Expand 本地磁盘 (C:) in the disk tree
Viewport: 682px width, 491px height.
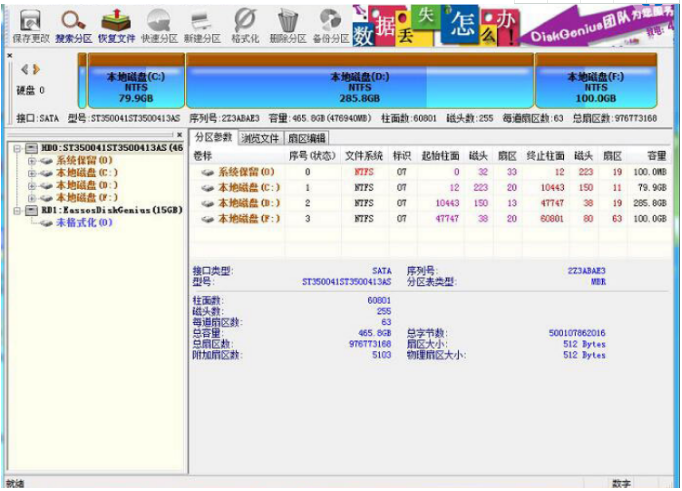[x=32, y=173]
